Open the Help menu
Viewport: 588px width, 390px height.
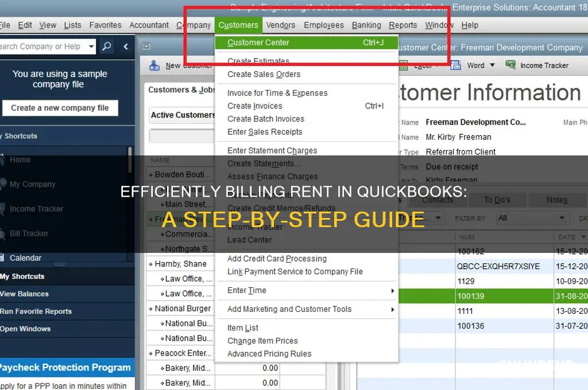tap(470, 25)
